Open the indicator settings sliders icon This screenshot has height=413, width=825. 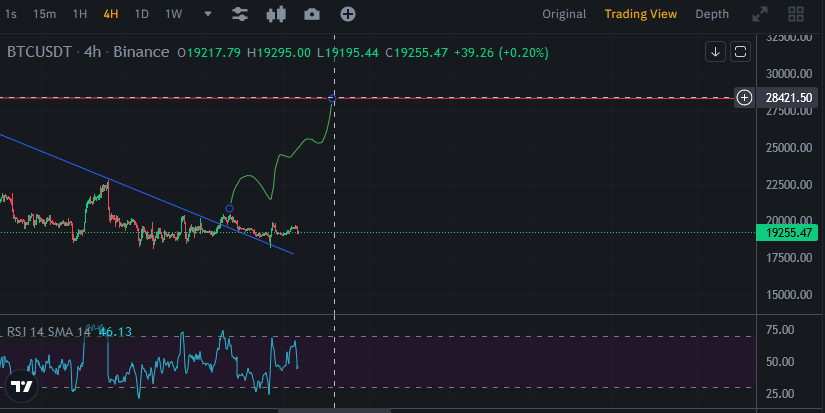click(x=240, y=14)
